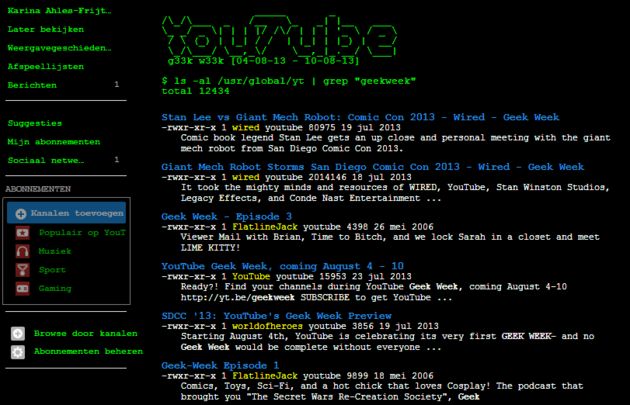Viewport: 630px width, 405px height.
Task: Select the Gaming channel
Action: point(55,288)
